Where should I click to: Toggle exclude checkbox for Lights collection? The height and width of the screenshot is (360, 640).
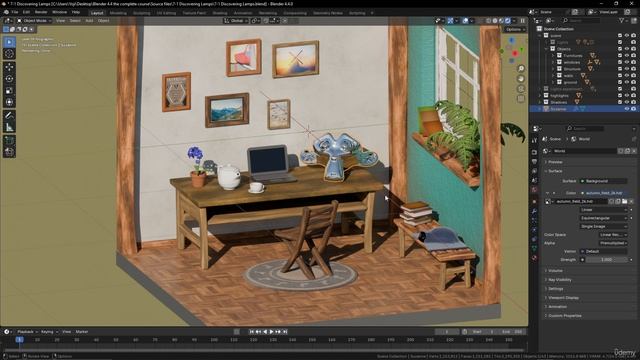pyautogui.click(x=620, y=42)
